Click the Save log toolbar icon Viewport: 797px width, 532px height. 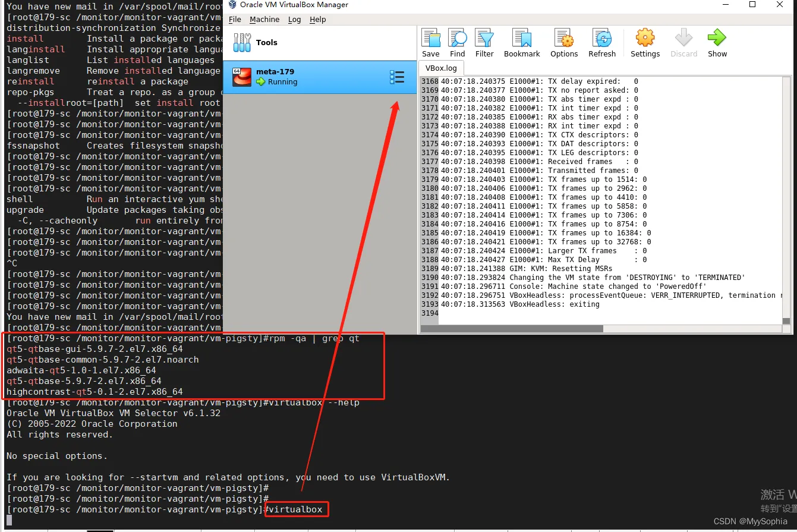tap(431, 39)
